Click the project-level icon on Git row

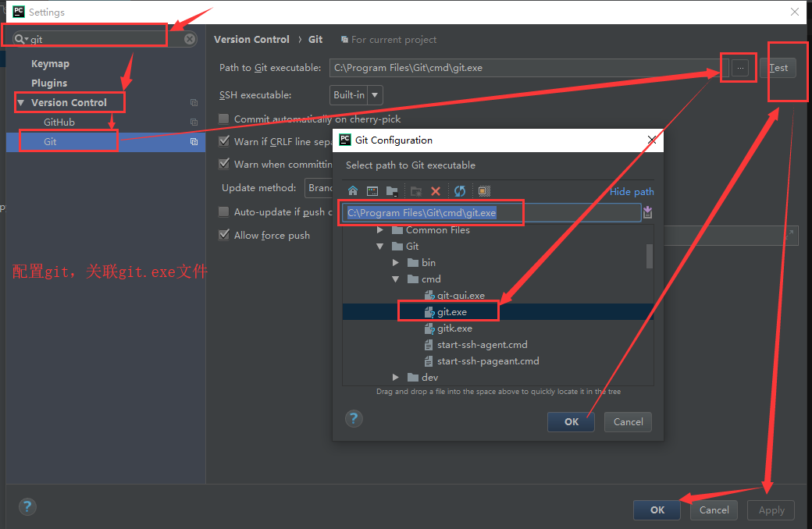pyautogui.click(x=194, y=141)
